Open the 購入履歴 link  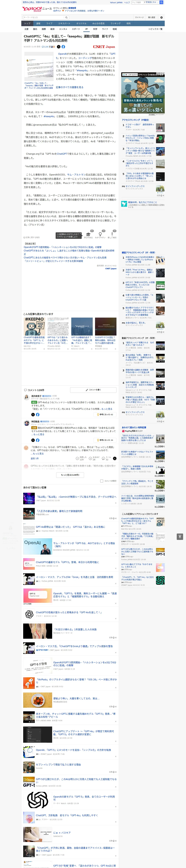pyautogui.click(x=152, y=17)
